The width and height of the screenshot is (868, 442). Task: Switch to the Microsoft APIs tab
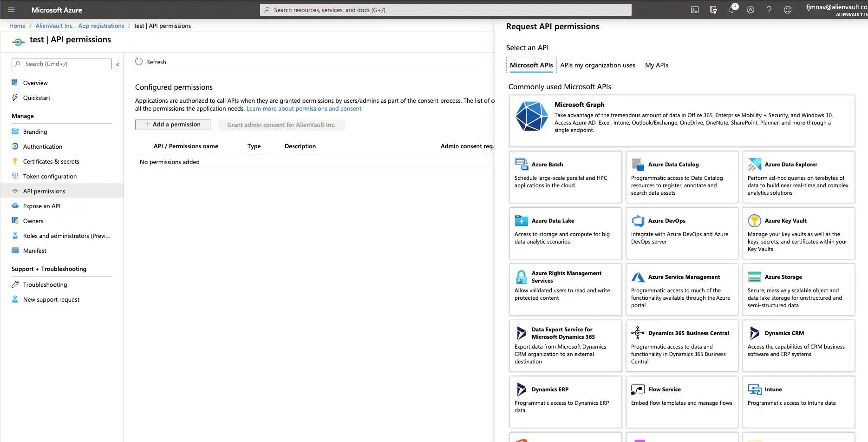(x=531, y=65)
